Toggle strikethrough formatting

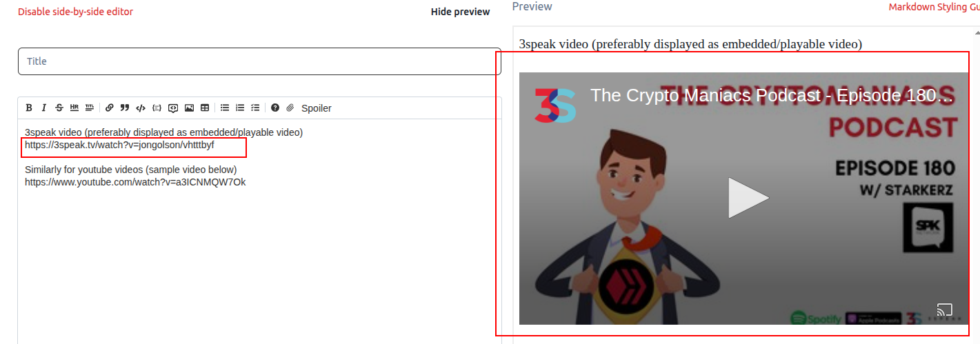tap(59, 108)
